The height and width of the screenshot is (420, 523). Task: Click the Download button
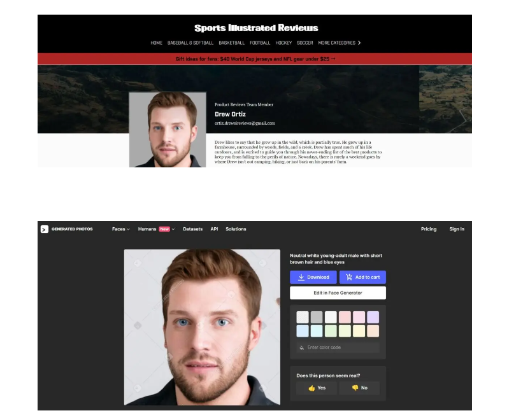[x=313, y=277]
